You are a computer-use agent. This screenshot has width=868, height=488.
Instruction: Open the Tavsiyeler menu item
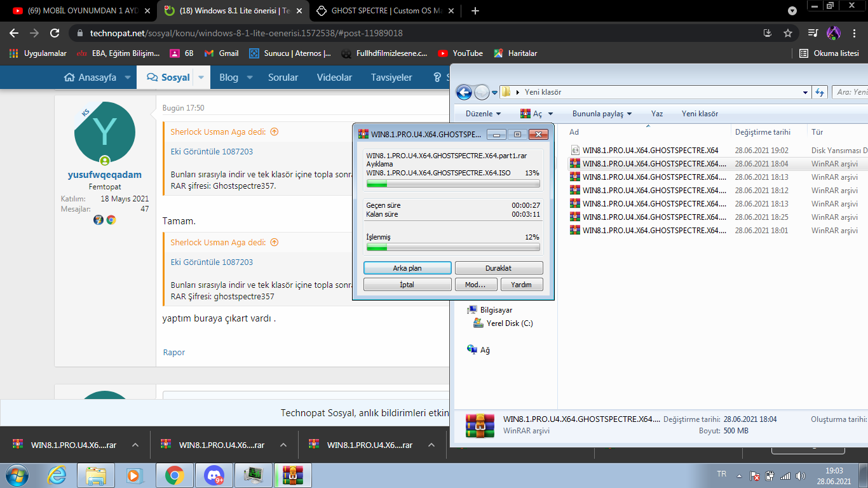click(x=391, y=78)
